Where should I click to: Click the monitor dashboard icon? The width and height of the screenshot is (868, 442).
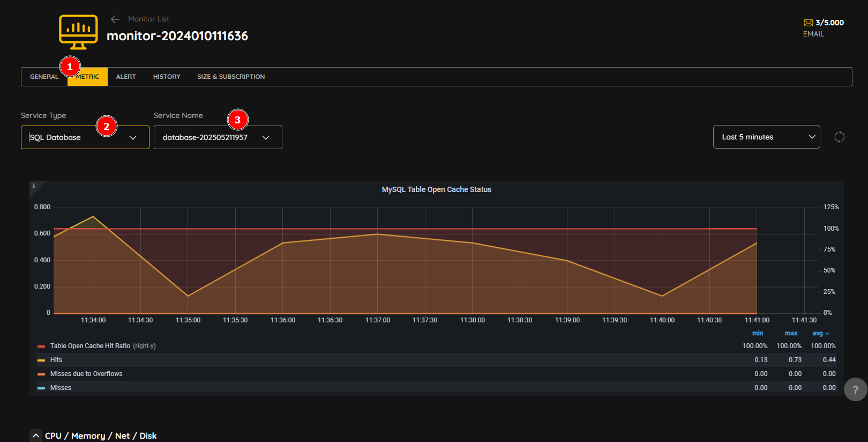78,32
